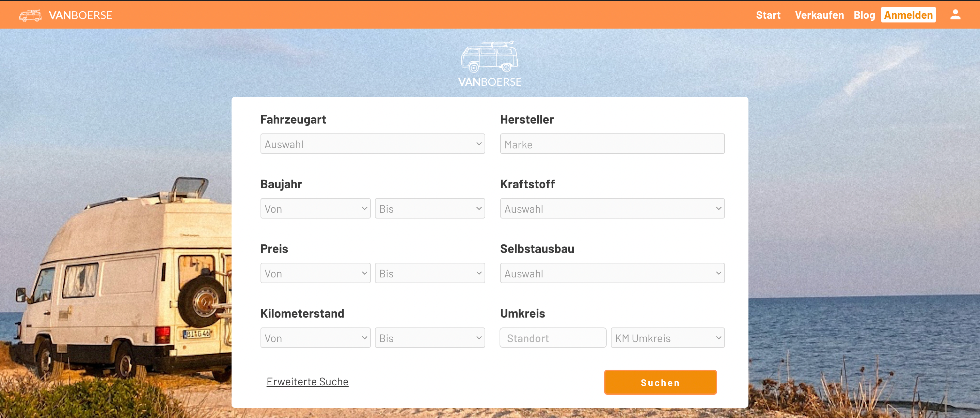Expand the Preis Von dropdown

click(315, 273)
